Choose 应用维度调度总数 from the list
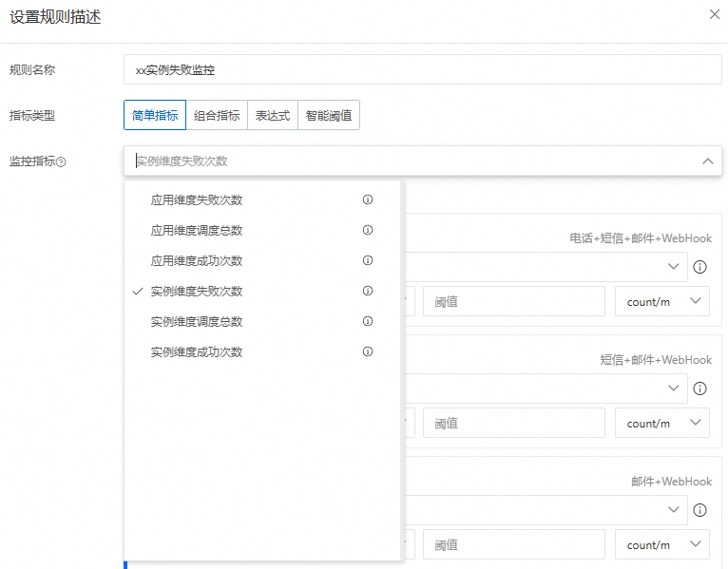This screenshot has height=569, width=728. 262,230
